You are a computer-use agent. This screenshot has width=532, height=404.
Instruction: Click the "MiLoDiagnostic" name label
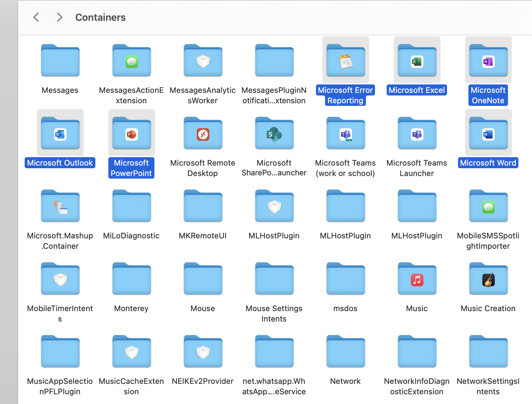point(131,235)
